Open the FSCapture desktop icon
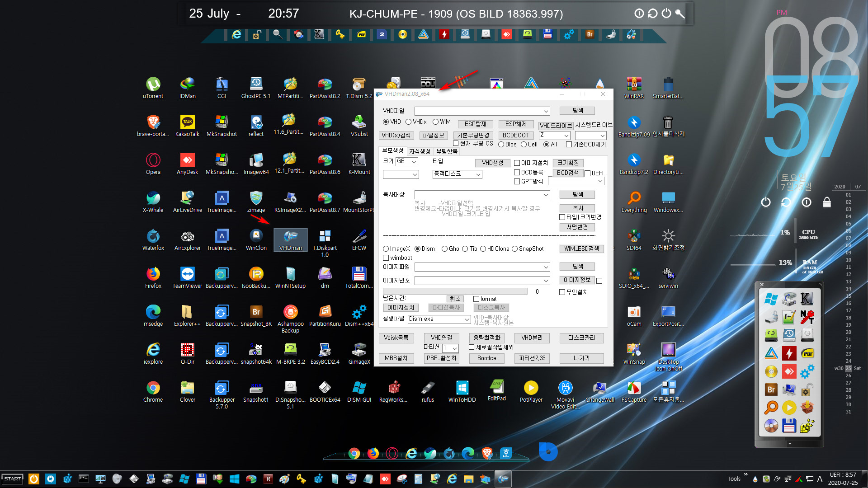This screenshot has width=868, height=488. (x=634, y=391)
